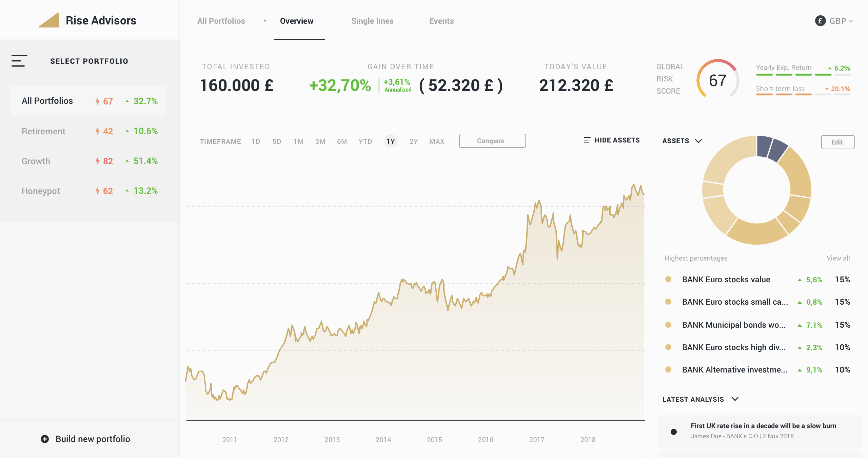The height and width of the screenshot is (458, 868).
Task: Select the 1Y timeframe option
Action: point(391,141)
